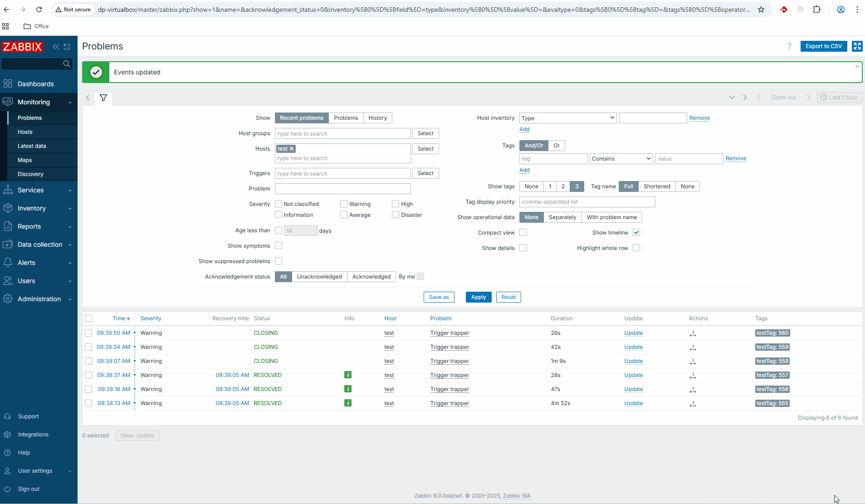This screenshot has width=865, height=504.
Task: Click the sidebar search magnifier icon
Action: pyautogui.click(x=67, y=64)
